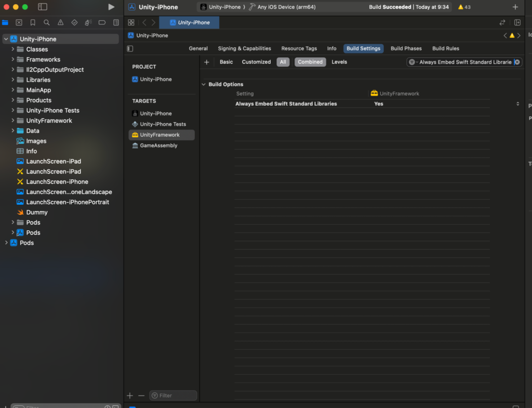
Task: Click the Run (play) button
Action: coord(111,7)
